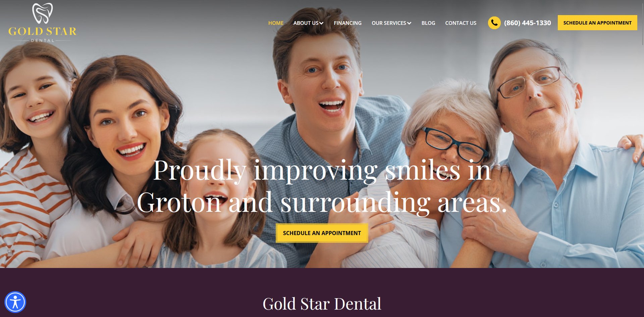644x317 pixels.
Task: Click the yellow phone icon
Action: point(494,23)
